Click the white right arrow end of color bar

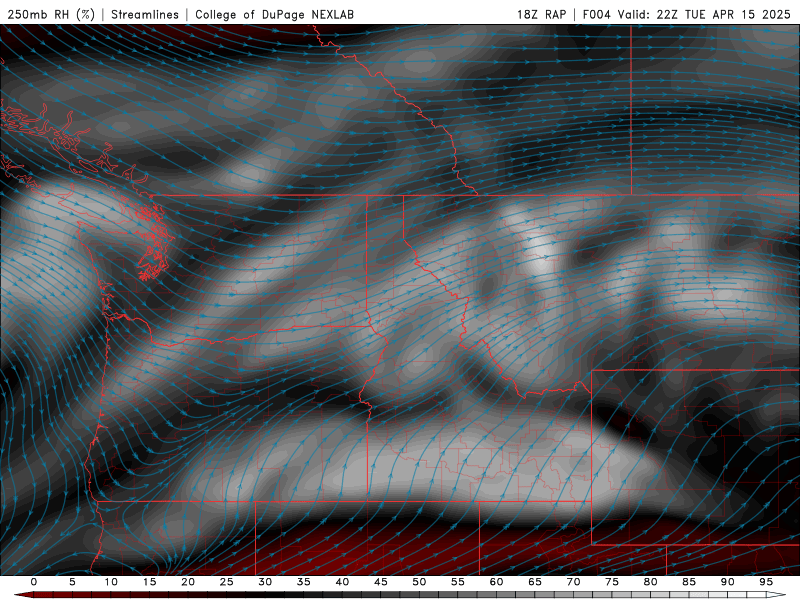coord(777,595)
